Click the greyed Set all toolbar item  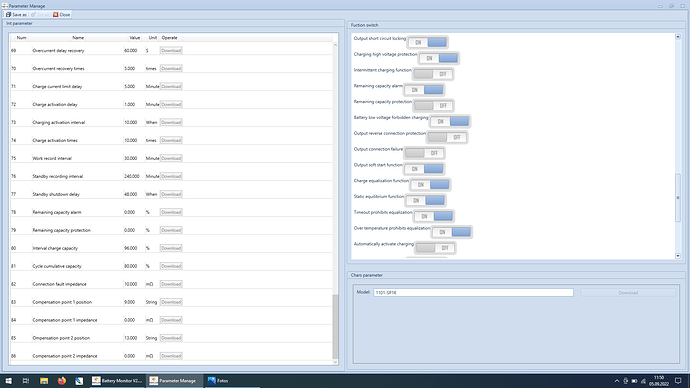point(40,15)
